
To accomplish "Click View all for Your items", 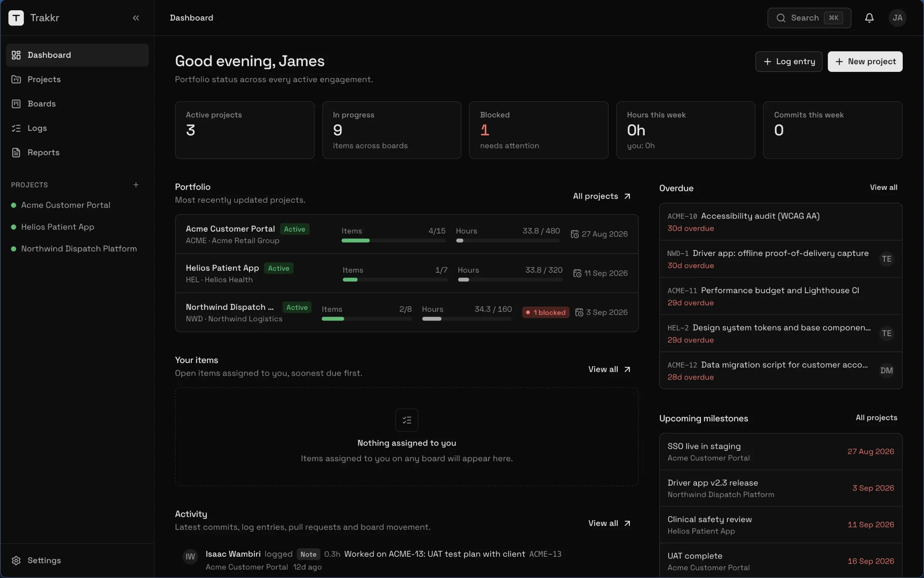I will click(609, 369).
